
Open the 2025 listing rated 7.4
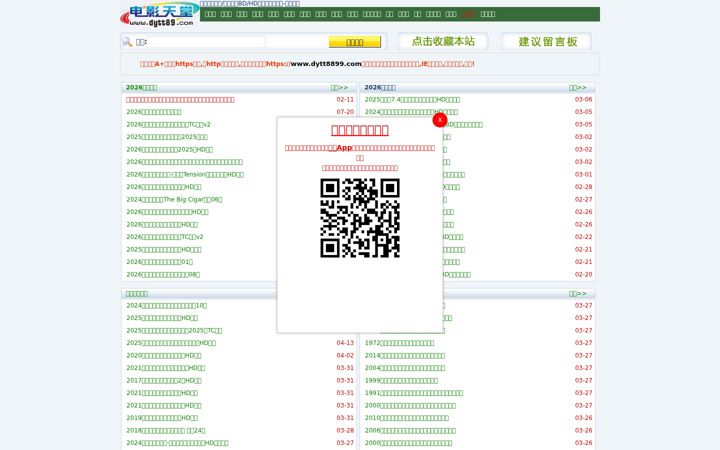coord(412,100)
